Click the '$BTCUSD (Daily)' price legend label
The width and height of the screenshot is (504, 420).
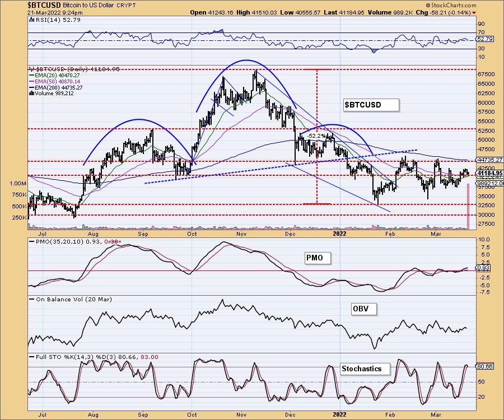coord(61,69)
